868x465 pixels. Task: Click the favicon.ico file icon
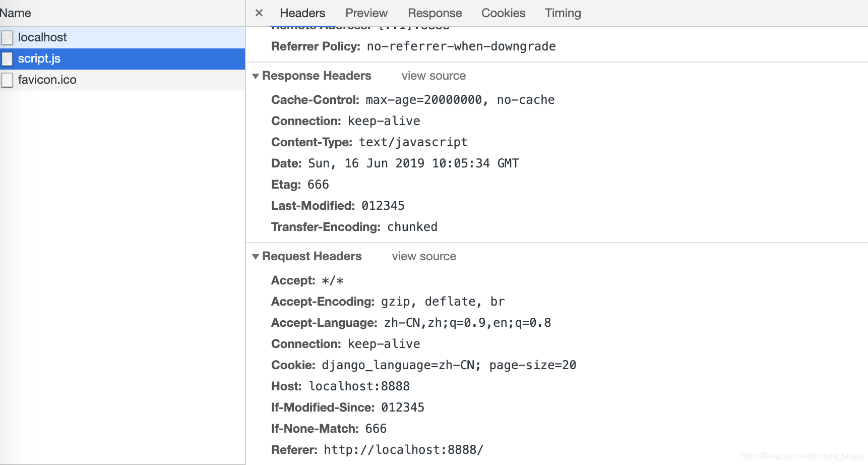click(7, 80)
